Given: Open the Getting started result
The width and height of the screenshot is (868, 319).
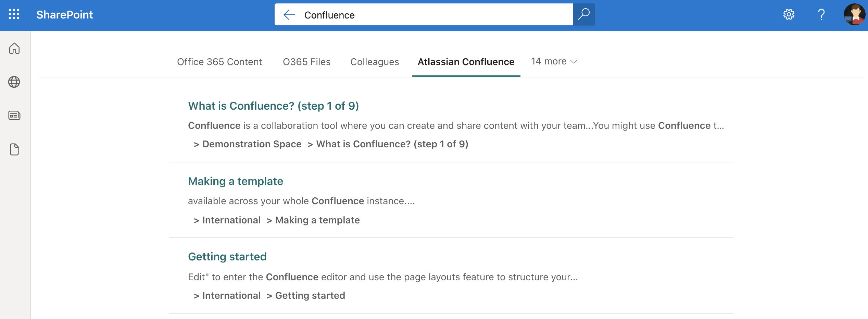Looking at the screenshot, I should (x=227, y=257).
